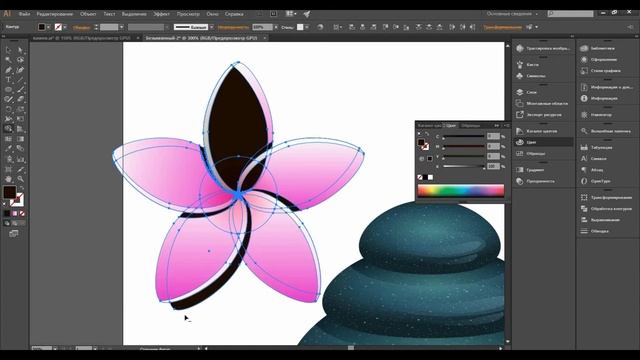Image resolution: width=640 pixels, height=360 pixels.
Task: Select the Type tool
Action: 9,80
